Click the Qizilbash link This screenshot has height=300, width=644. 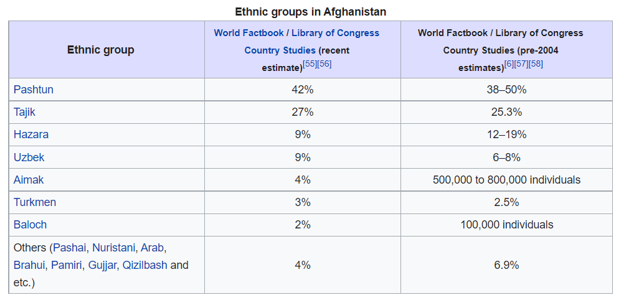click(144, 265)
